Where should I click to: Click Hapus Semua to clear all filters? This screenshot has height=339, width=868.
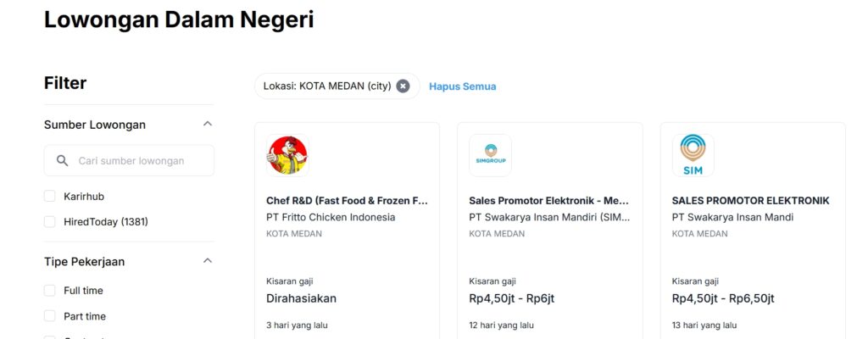coord(463,86)
